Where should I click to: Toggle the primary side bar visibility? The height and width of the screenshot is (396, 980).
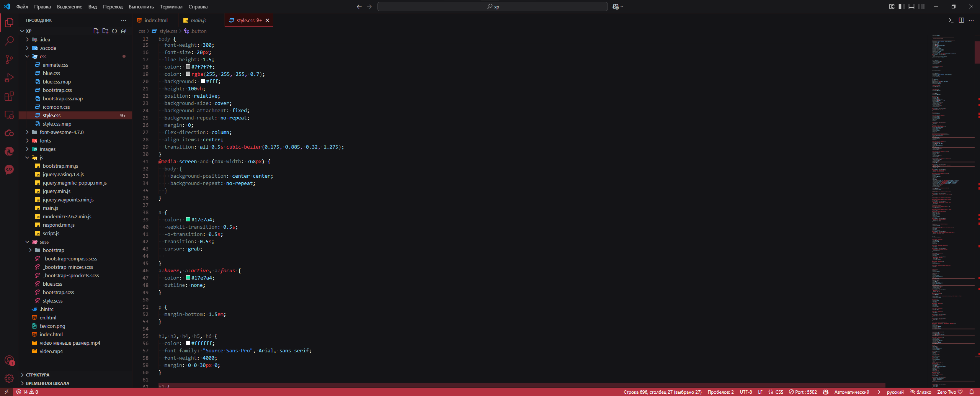tap(902, 7)
